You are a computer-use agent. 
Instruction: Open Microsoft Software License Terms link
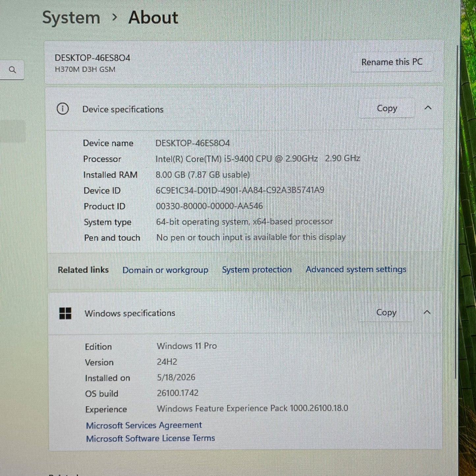click(151, 438)
